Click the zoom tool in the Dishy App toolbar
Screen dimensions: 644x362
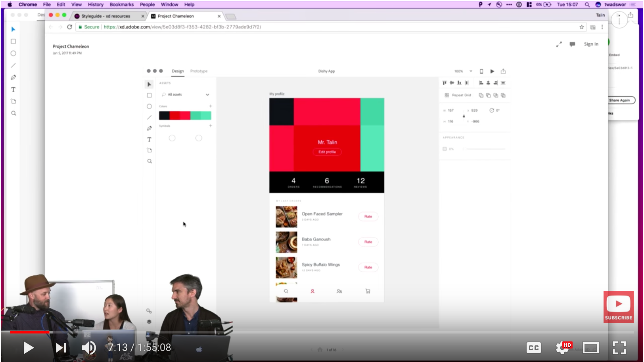[149, 161]
